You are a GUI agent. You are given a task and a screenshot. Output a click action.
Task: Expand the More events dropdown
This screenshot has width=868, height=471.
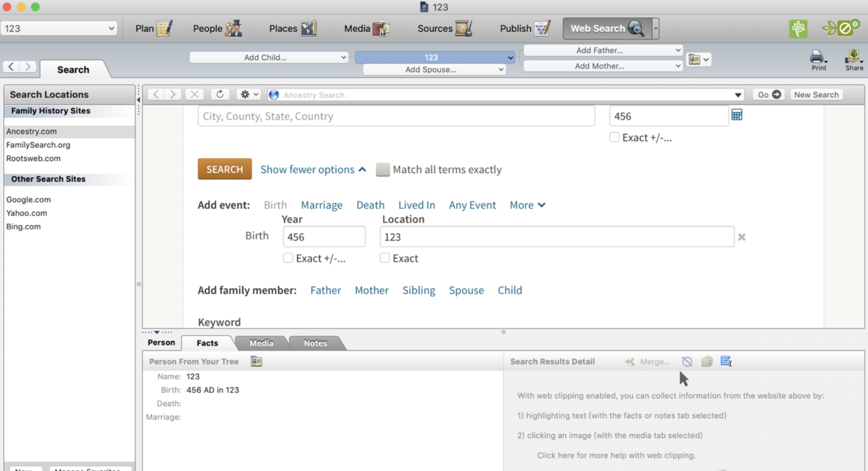click(x=527, y=205)
